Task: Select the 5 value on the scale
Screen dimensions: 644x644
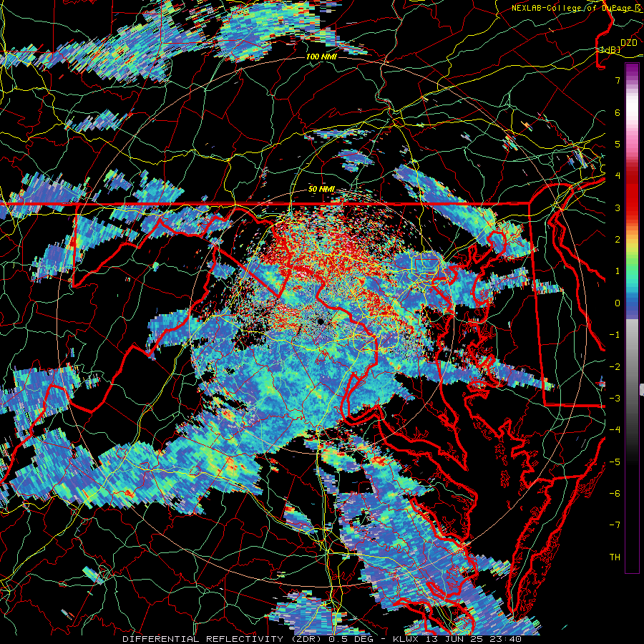Action: [x=618, y=144]
